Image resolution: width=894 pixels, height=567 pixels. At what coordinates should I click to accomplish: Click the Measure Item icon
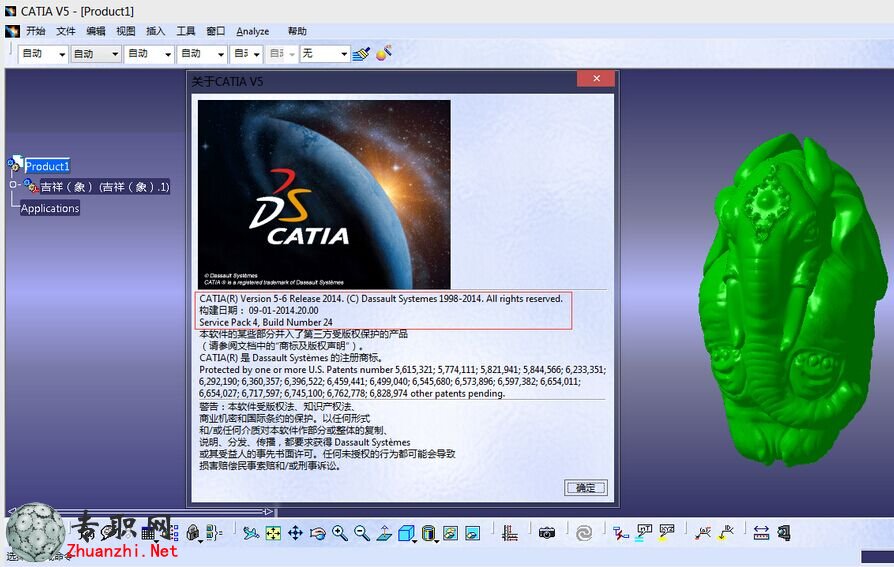click(x=784, y=533)
